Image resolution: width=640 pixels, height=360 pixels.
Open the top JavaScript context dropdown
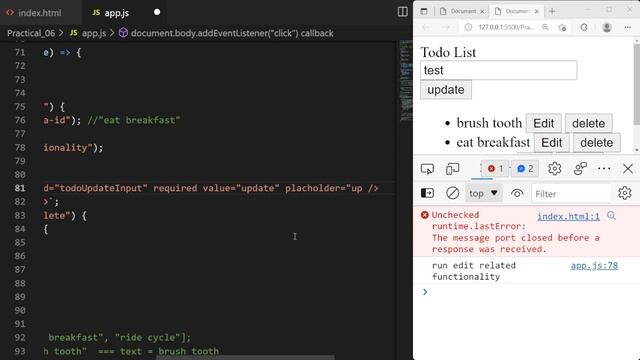click(x=483, y=193)
